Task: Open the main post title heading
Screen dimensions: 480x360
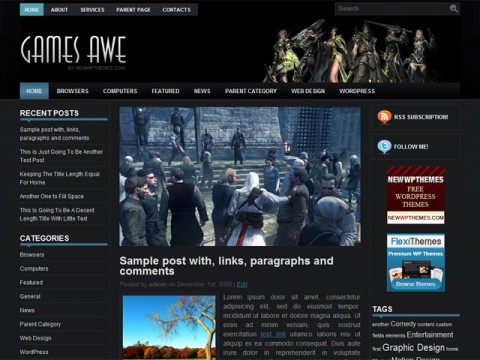Action: pyautogui.click(x=226, y=266)
